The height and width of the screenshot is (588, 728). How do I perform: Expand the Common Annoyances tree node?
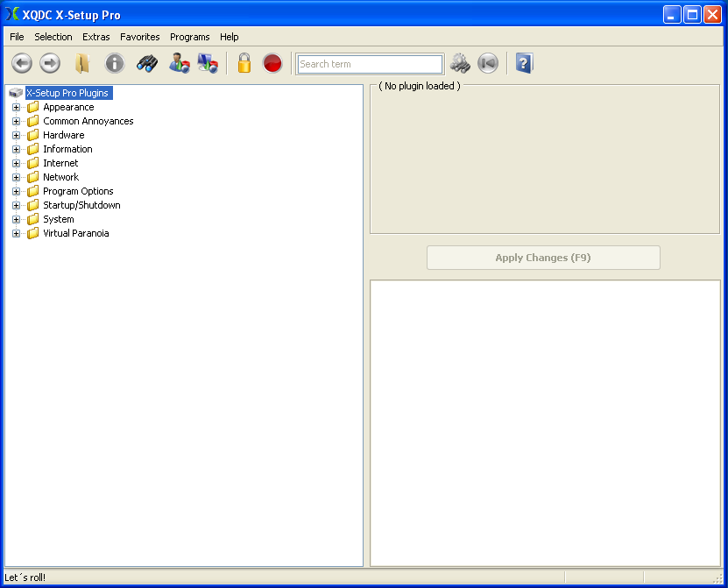point(17,121)
